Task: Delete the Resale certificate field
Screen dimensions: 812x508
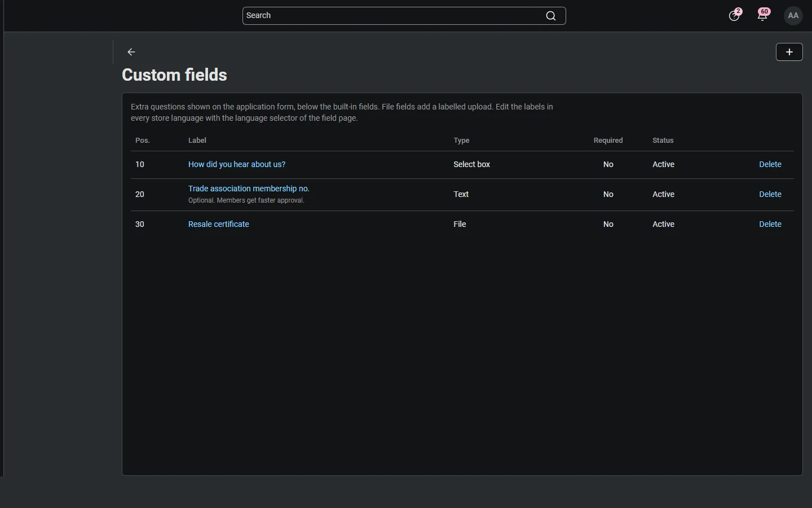Action: 770,224
